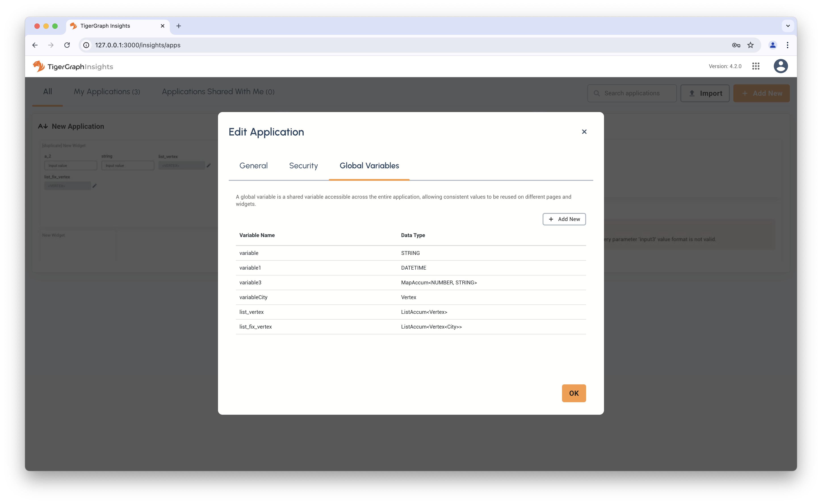This screenshot has height=504, width=822.
Task: Open the user account avatar
Action: click(x=781, y=66)
